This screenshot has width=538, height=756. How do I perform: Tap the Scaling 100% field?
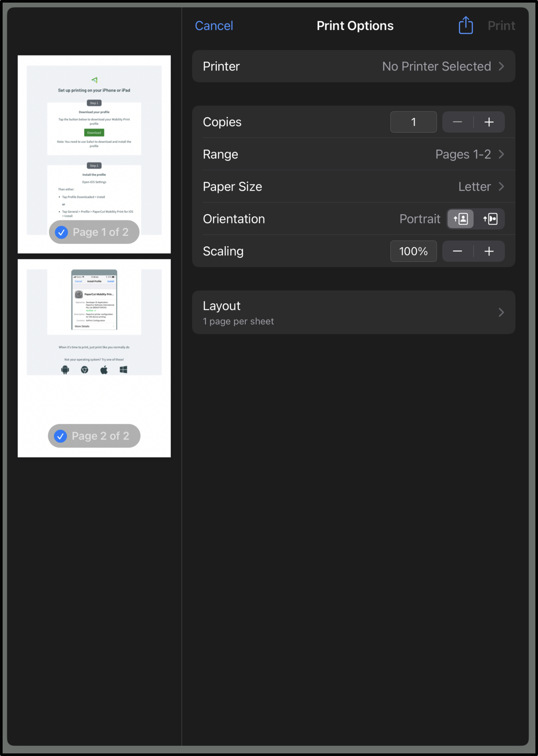pyautogui.click(x=413, y=251)
